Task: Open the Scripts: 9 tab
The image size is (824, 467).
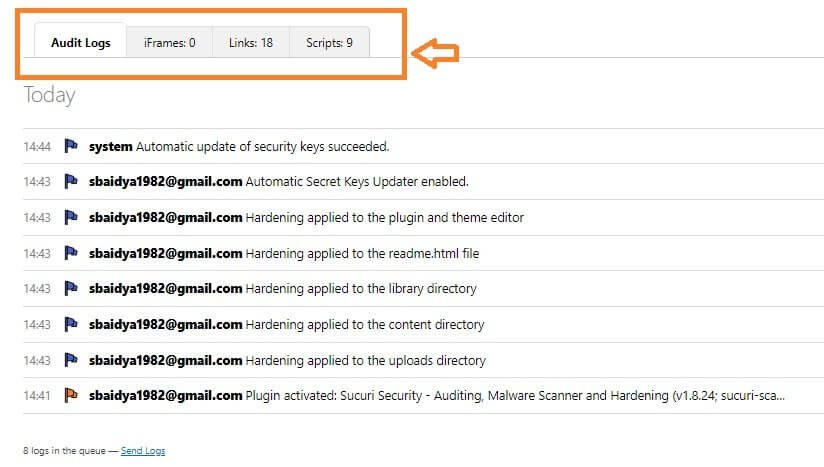Action: 329,43
